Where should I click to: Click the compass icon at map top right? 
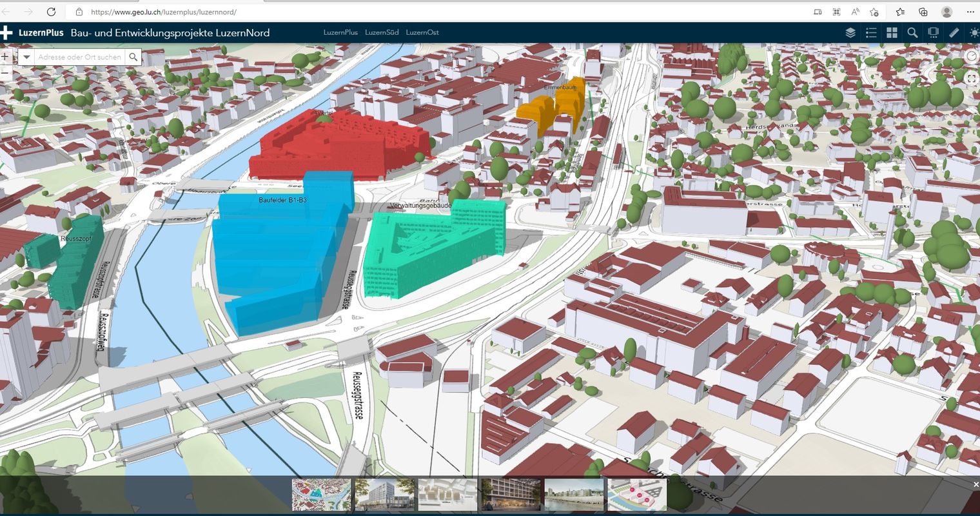tap(972, 57)
